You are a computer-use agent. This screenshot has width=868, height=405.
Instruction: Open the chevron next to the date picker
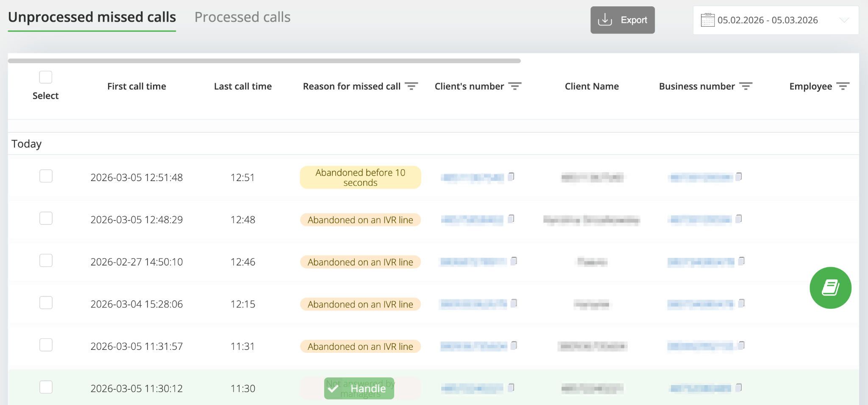pos(846,20)
